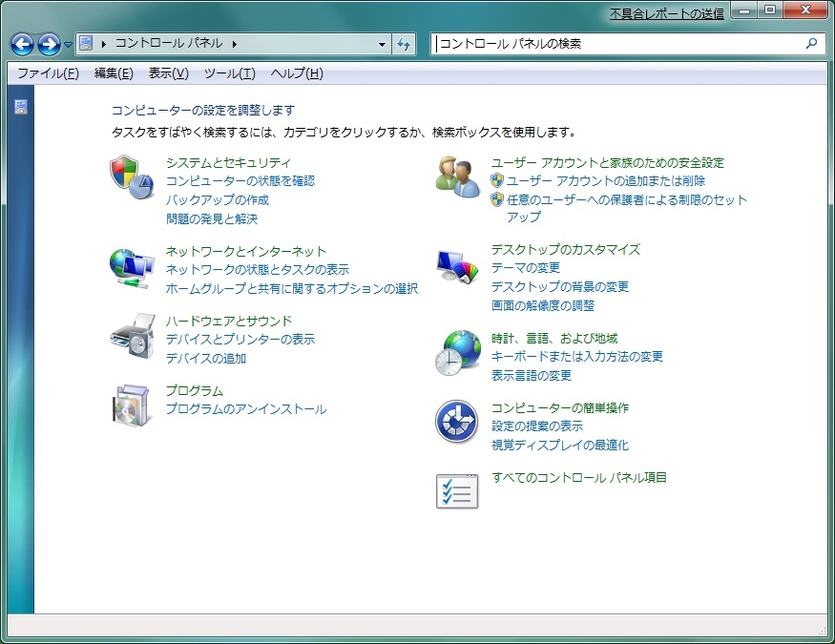Click the Programs disc box icon
835x644 pixels.
131,405
